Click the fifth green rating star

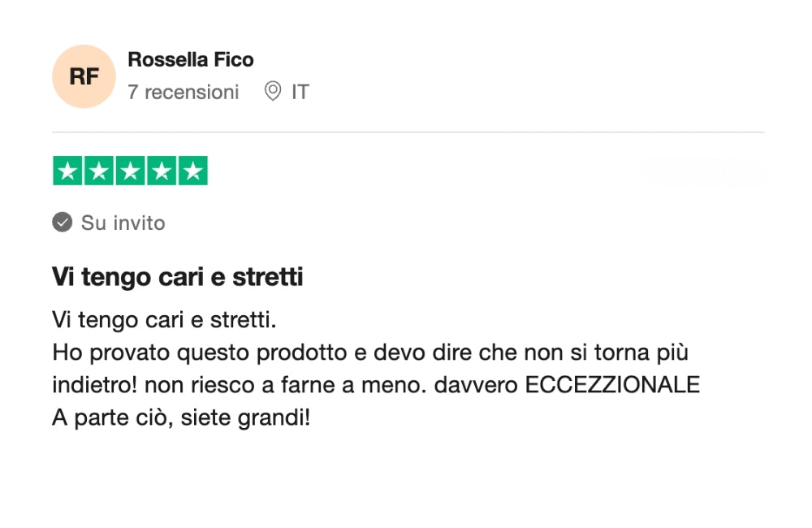(193, 171)
